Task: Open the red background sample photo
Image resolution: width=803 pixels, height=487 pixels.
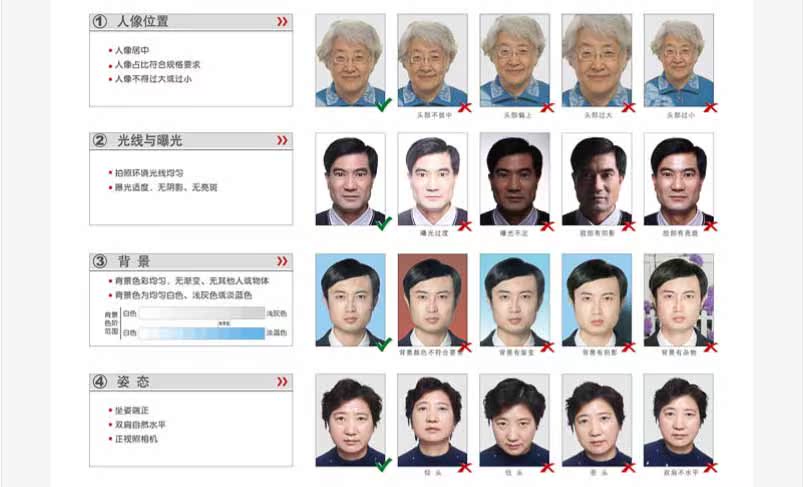Action: 433,300
